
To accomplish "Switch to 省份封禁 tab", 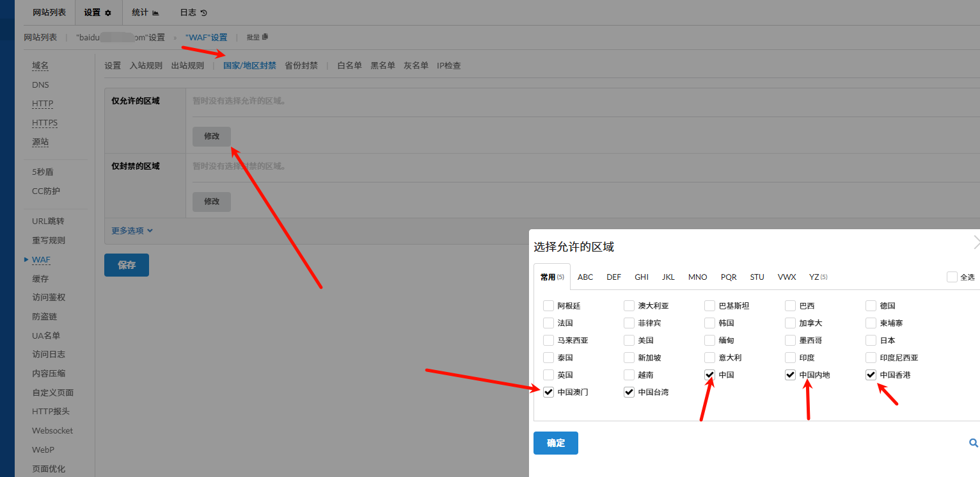I will click(x=301, y=65).
